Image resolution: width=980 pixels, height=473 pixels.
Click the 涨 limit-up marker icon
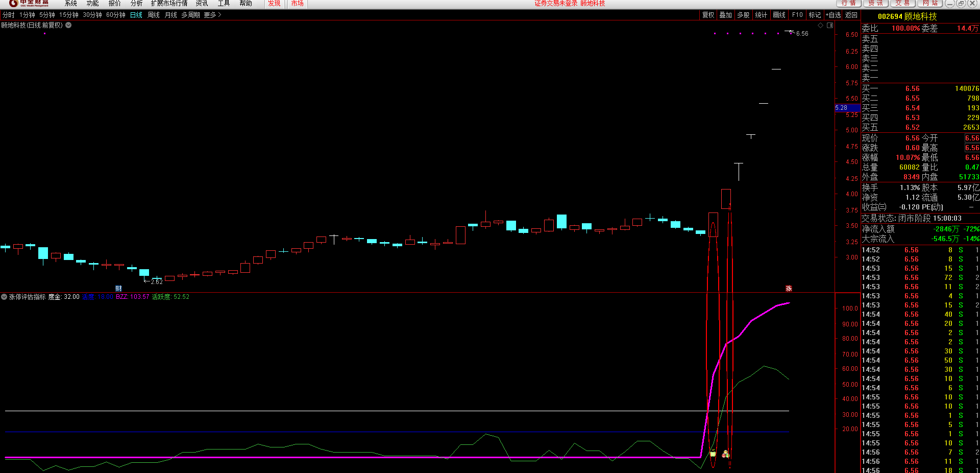(x=789, y=289)
